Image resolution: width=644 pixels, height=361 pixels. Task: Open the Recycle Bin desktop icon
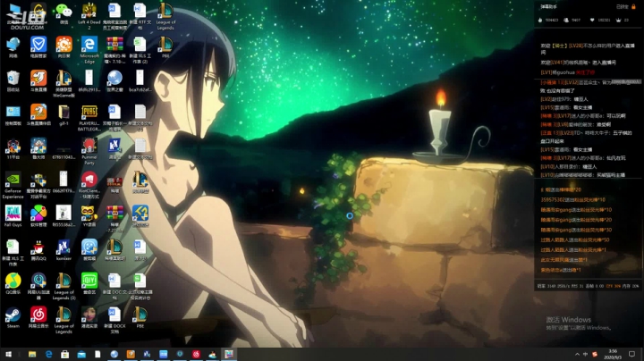[13, 80]
